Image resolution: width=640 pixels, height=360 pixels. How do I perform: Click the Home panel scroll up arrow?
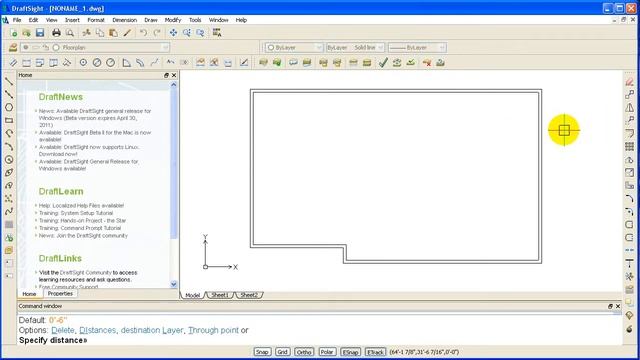point(173,85)
